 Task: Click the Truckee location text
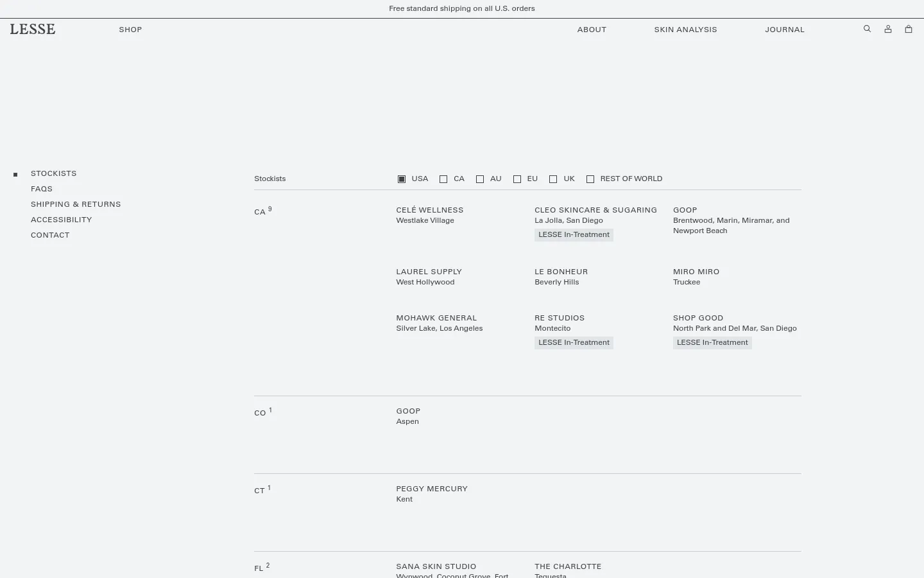coord(687,282)
